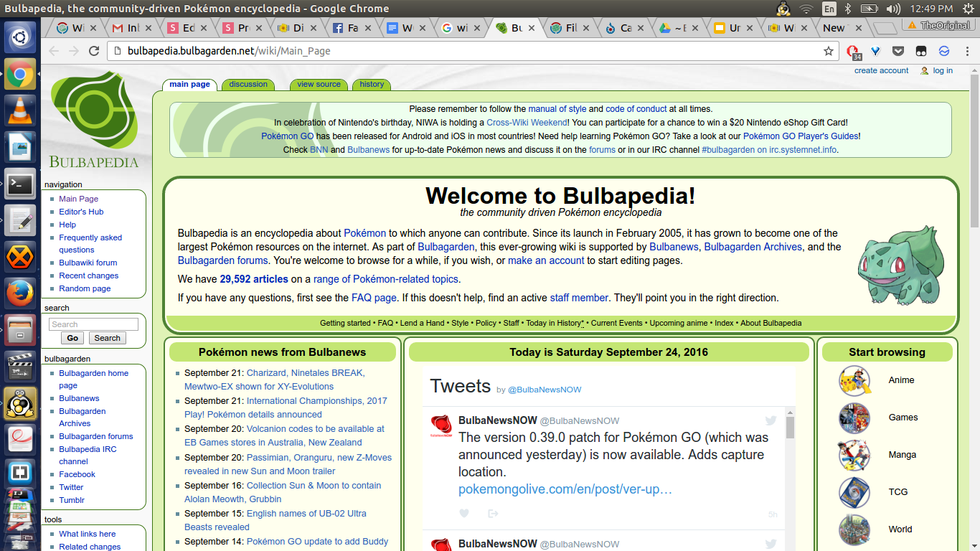Click the blue Y extension icon
This screenshot has height=551, width=980.
[876, 51]
